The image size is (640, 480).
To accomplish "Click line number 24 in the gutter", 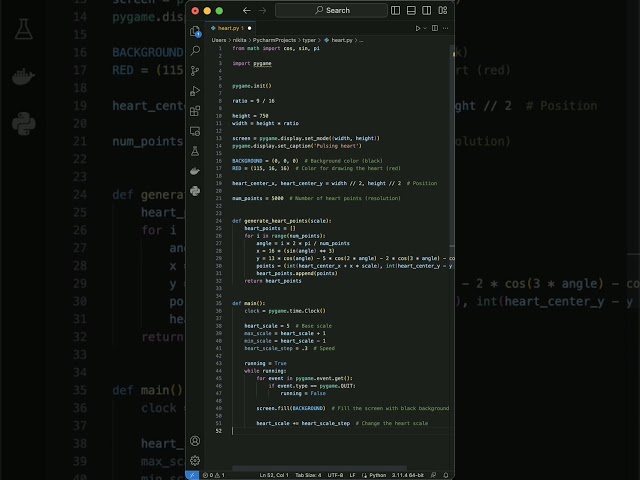I will (x=219, y=221).
